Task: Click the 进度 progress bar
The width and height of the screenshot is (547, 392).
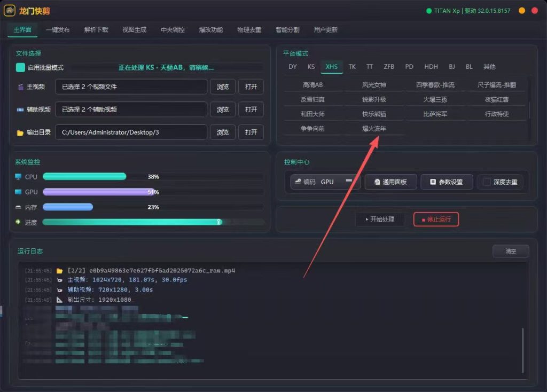Action: pyautogui.click(x=153, y=222)
